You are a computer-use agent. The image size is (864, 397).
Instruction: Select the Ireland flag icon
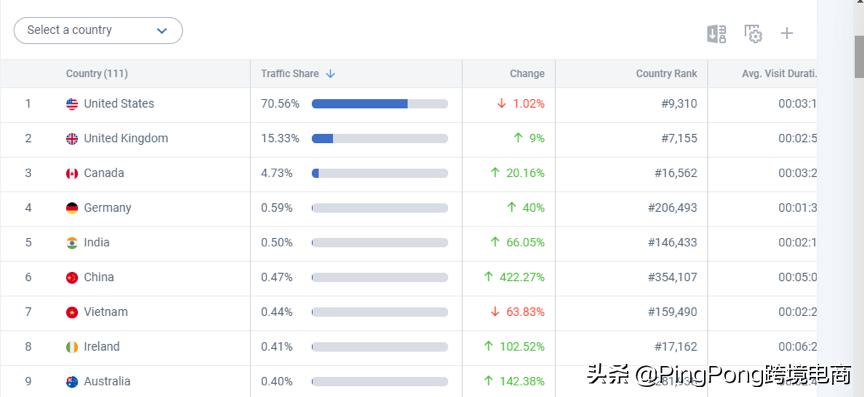tap(72, 347)
